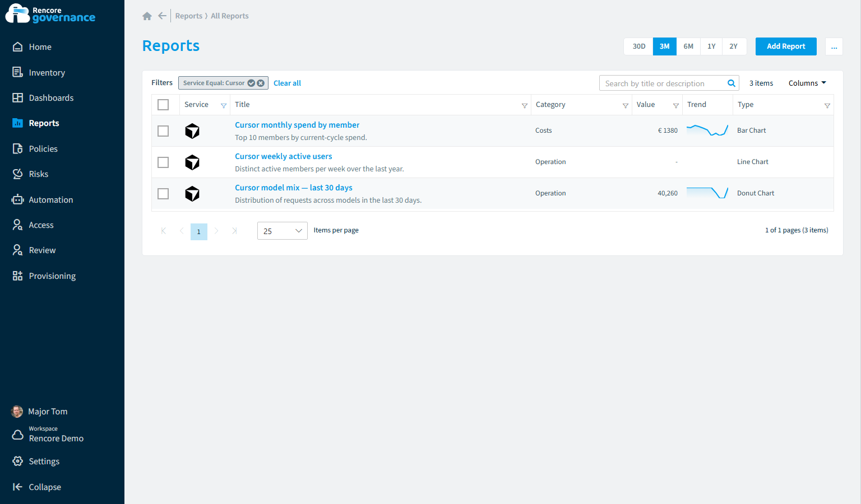Focus the search by title field

tap(663, 83)
